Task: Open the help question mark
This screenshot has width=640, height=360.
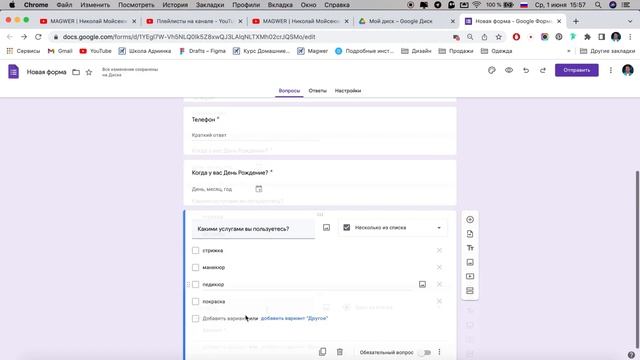Action: tap(631, 354)
